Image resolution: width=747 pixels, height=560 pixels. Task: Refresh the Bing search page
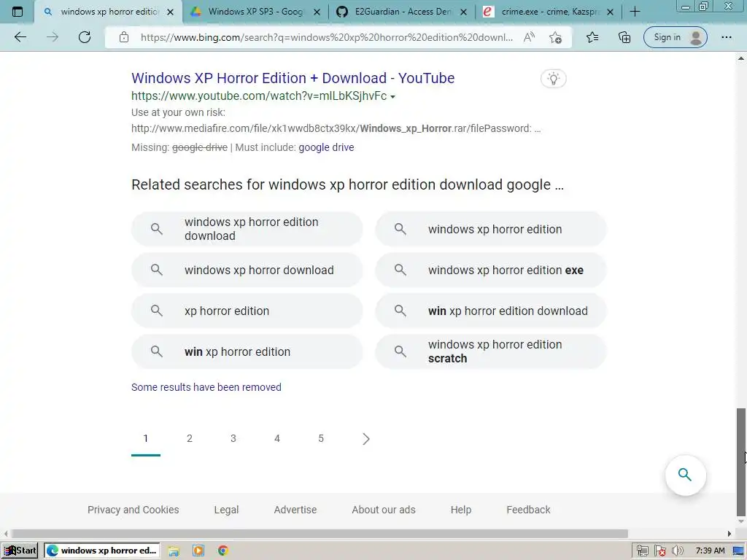[x=85, y=37]
